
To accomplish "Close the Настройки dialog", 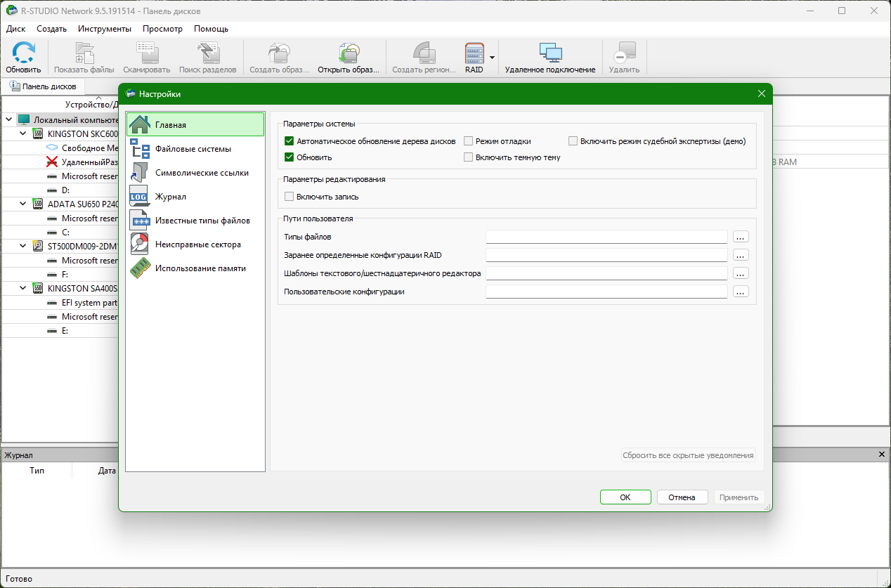I will tap(762, 93).
